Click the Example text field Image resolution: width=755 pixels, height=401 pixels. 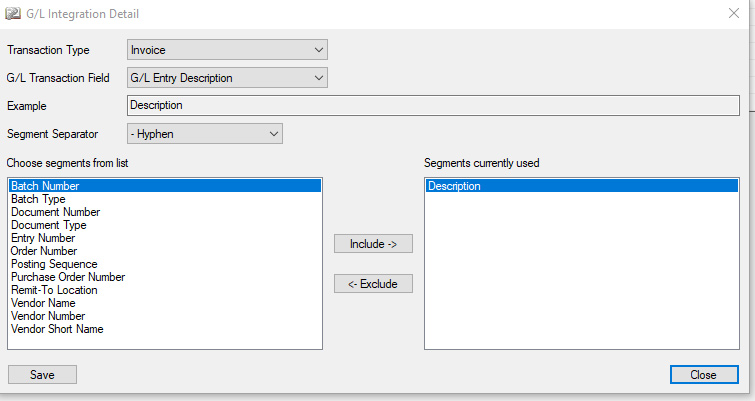(x=433, y=105)
